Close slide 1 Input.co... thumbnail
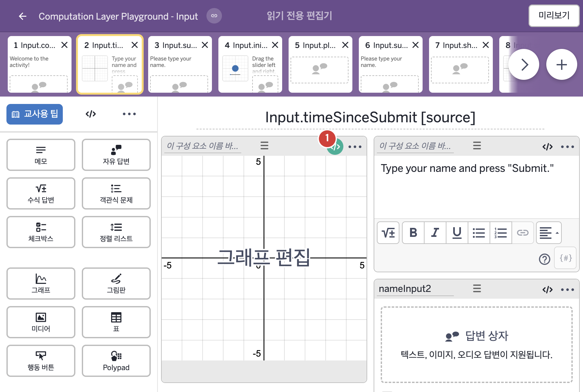 (64, 45)
